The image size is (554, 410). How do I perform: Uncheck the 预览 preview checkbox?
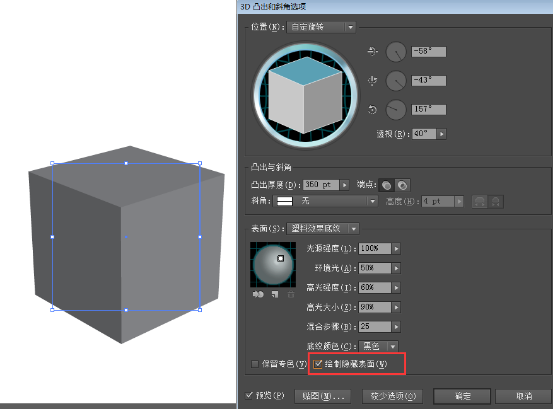tap(249, 395)
